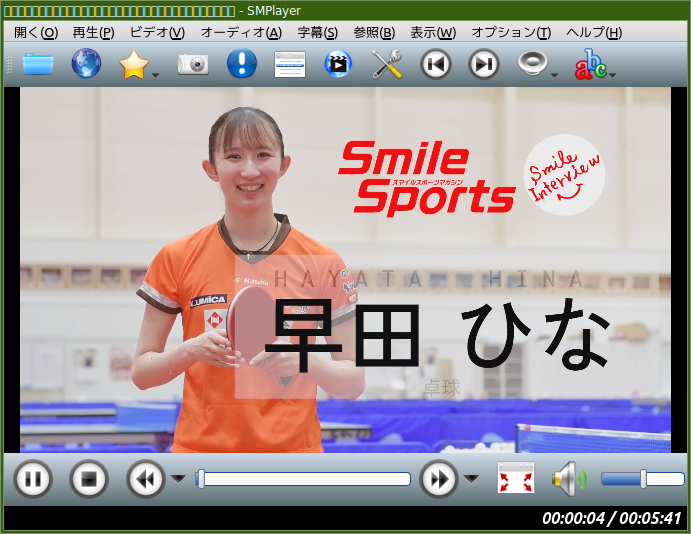Open preferences with the wrench and screwdriver icon
This screenshot has width=691, height=534.
coord(386,64)
